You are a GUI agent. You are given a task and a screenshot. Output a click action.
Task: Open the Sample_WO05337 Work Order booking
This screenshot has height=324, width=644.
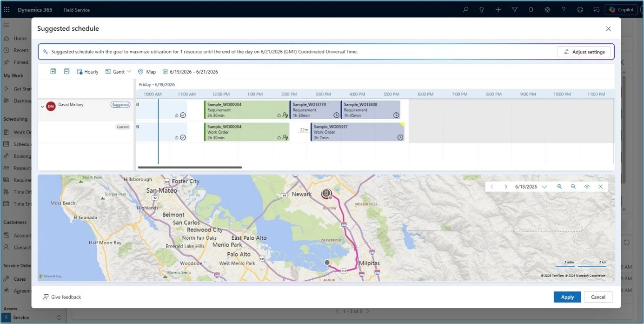pyautogui.click(x=358, y=132)
